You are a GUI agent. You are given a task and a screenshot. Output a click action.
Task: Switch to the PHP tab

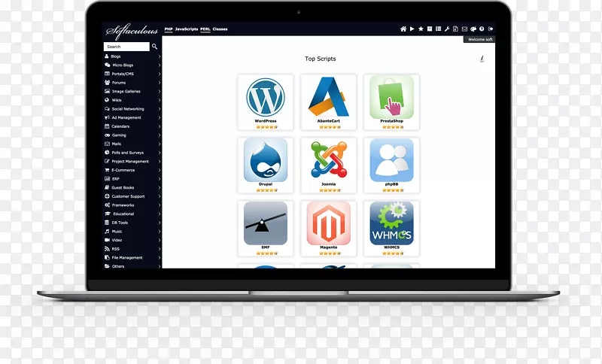[169, 29]
